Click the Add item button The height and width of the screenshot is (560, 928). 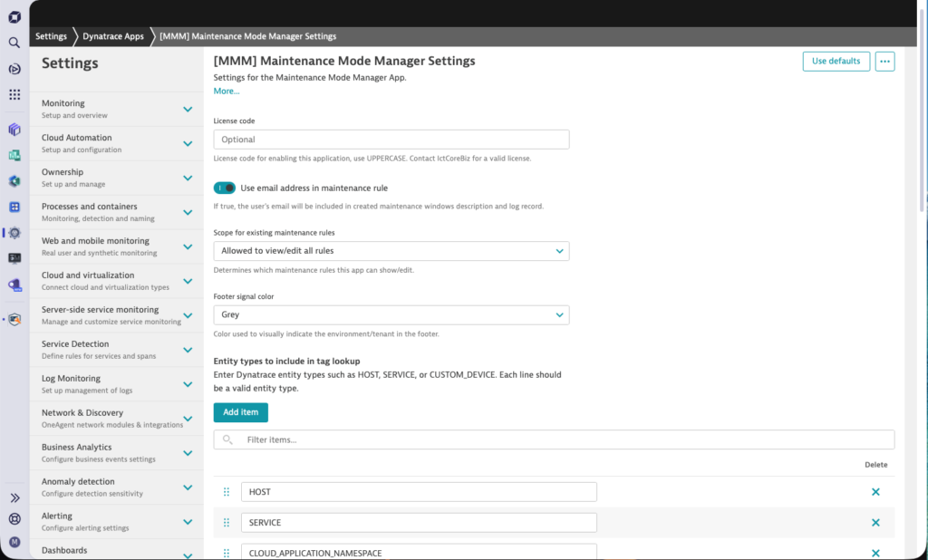(x=240, y=412)
